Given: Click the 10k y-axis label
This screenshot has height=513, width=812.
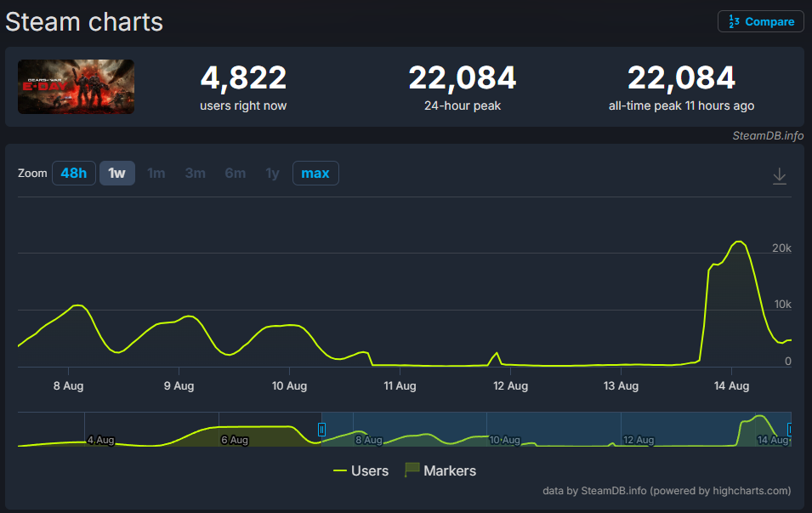Looking at the screenshot, I should click(782, 305).
